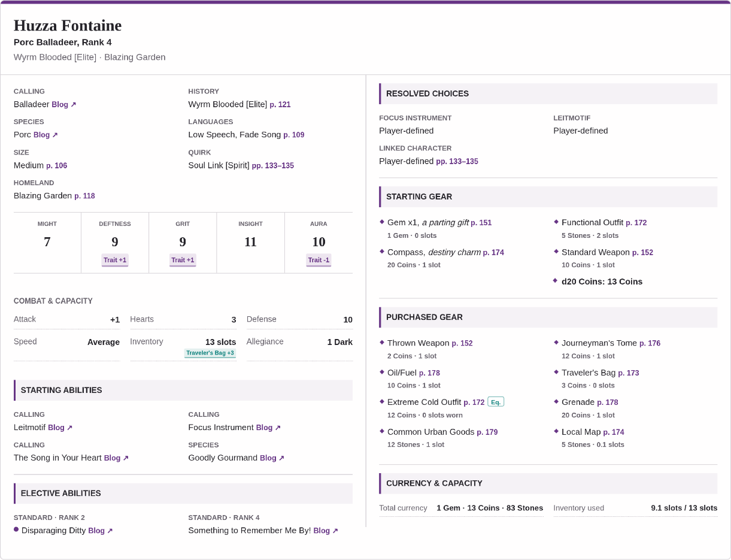731x560 pixels.
Task: Click the character name Huzza Fontaine
Action: pos(68,26)
